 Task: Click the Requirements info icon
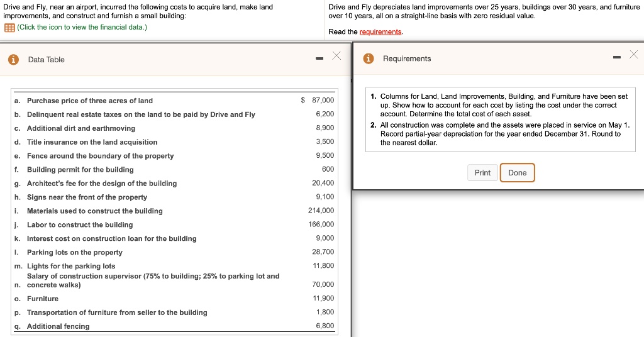coord(369,58)
